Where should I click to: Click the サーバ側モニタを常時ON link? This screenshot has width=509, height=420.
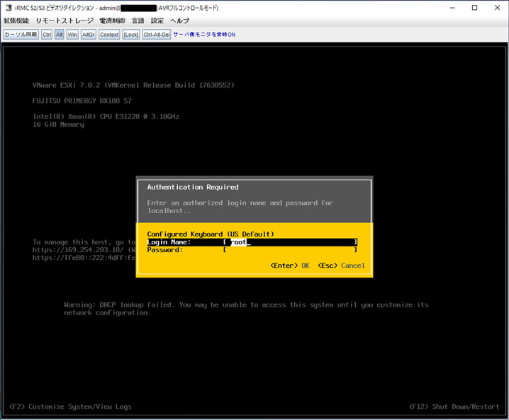coord(204,35)
